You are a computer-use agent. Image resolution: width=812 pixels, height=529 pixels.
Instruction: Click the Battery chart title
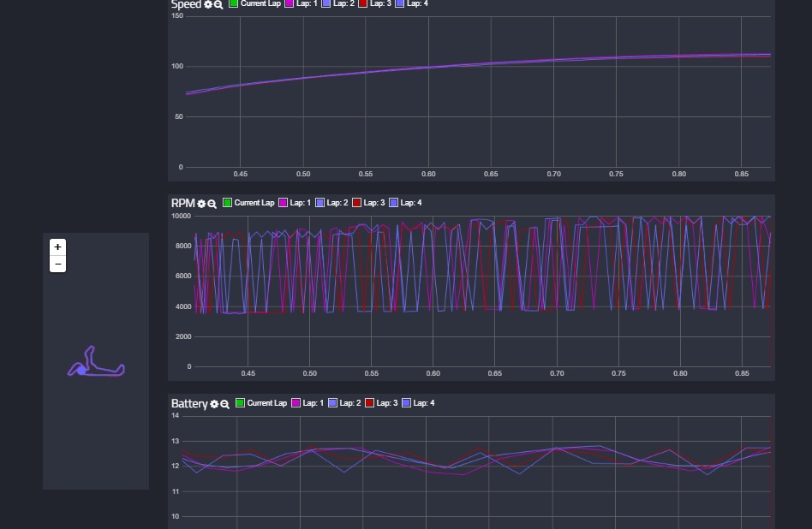point(189,403)
